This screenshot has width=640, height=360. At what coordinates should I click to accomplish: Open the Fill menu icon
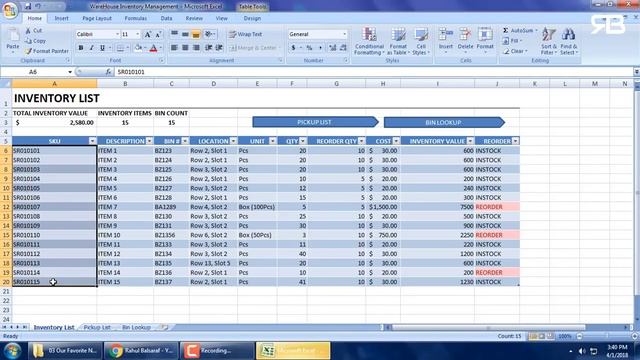pos(506,41)
